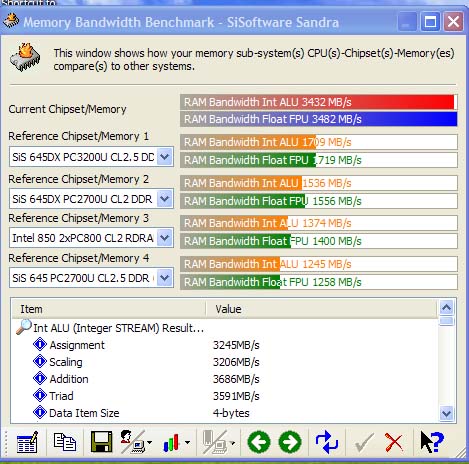Save results with the floppy disk icon
This screenshot has width=469, height=464.
[x=101, y=442]
